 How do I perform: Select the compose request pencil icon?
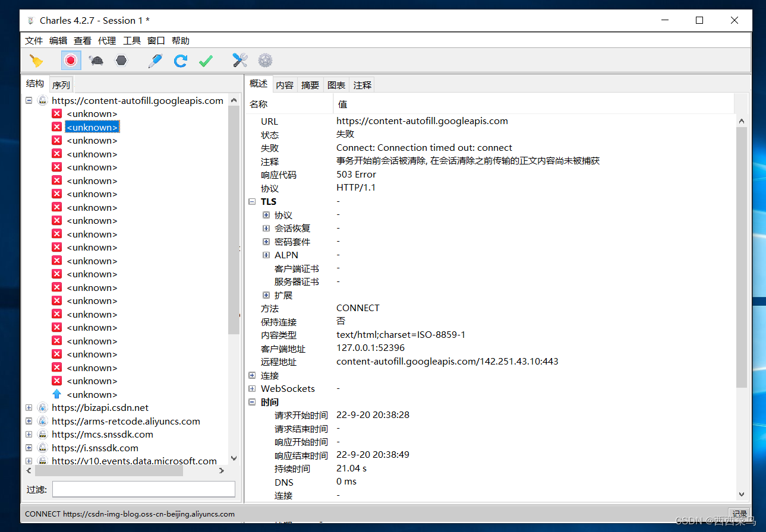tap(155, 60)
